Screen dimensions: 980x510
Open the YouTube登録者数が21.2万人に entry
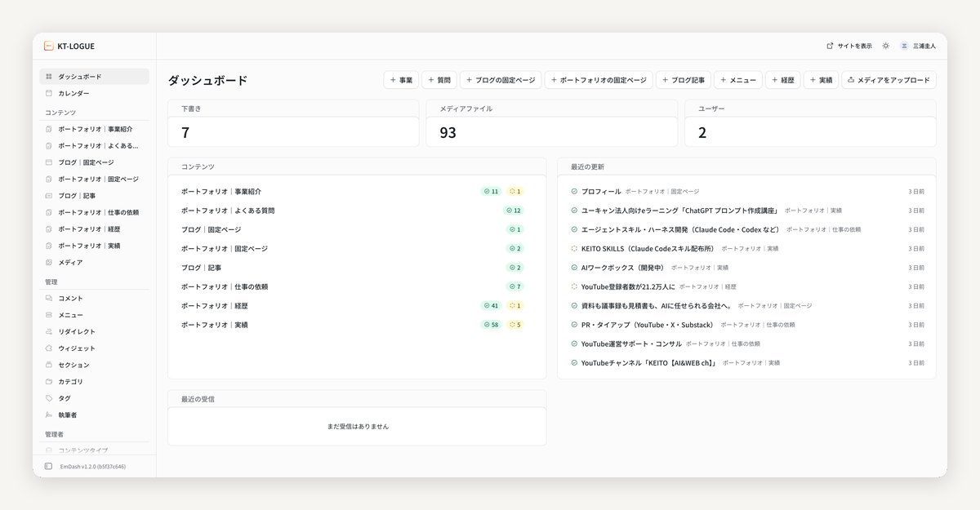coord(628,287)
